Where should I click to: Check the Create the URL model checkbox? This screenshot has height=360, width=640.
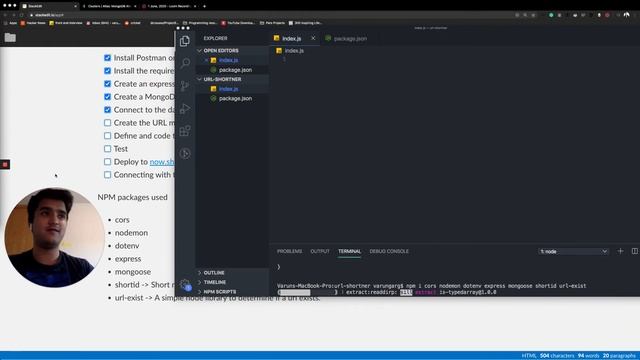107,122
